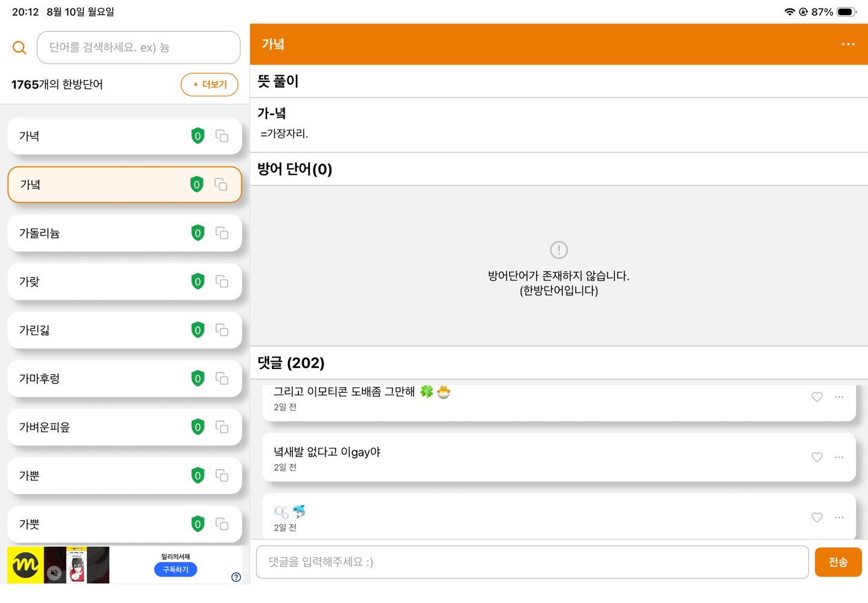The width and height of the screenshot is (868, 603).
Task: Tap the yellow 밀리의서재 logo in the ad
Action: click(x=25, y=565)
